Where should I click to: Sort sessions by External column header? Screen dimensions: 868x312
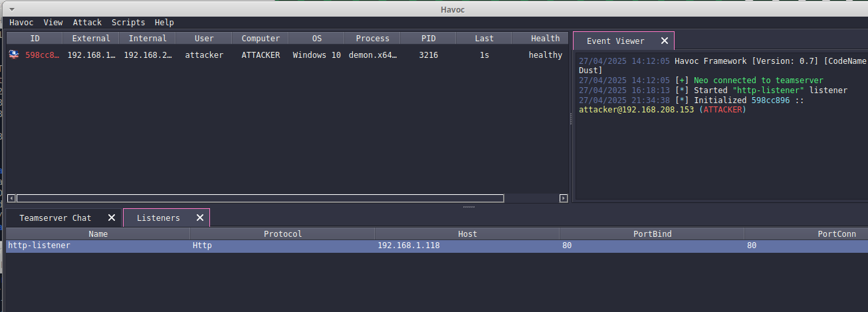click(91, 38)
